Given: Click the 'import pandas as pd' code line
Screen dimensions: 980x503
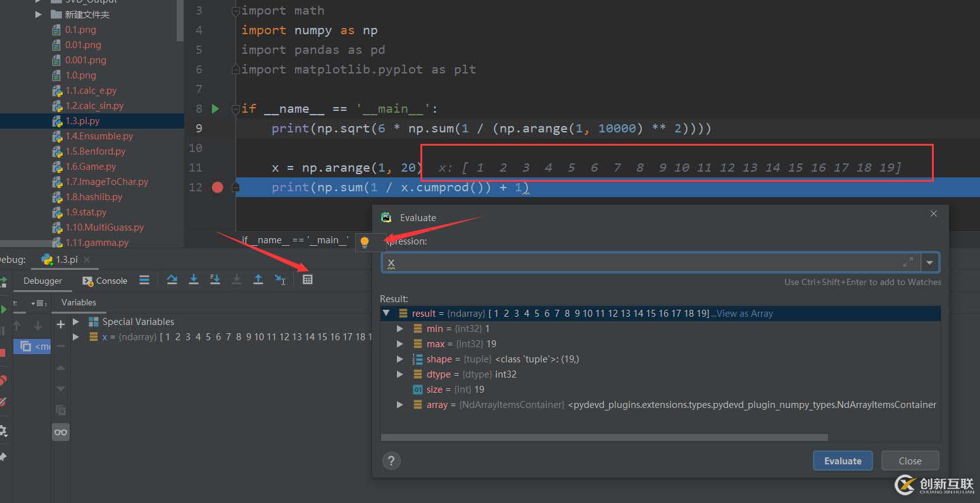Looking at the screenshot, I should (x=313, y=49).
